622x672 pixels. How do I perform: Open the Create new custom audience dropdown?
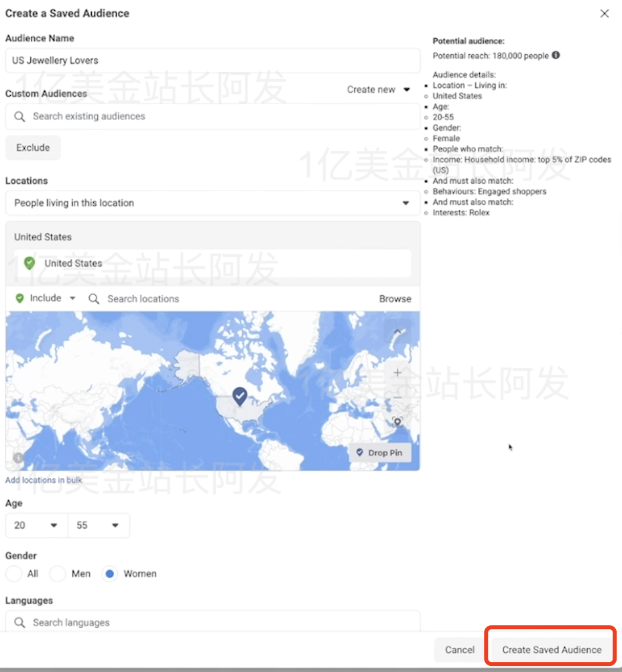[378, 89]
